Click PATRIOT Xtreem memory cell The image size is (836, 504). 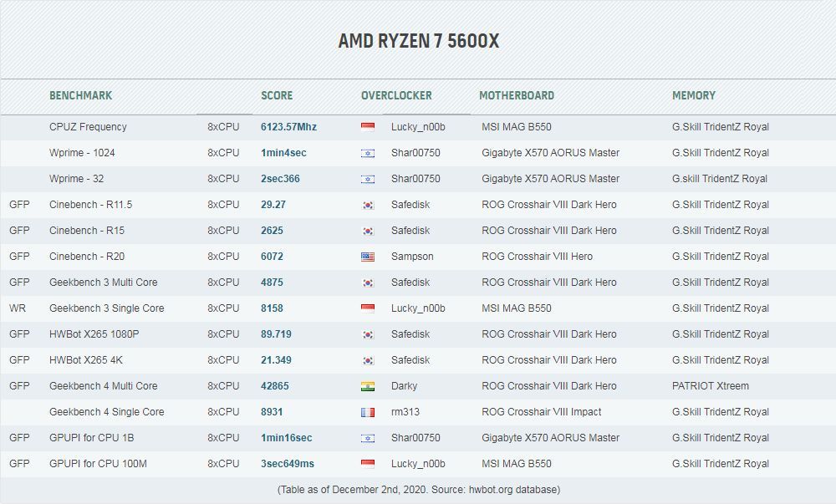(x=710, y=385)
